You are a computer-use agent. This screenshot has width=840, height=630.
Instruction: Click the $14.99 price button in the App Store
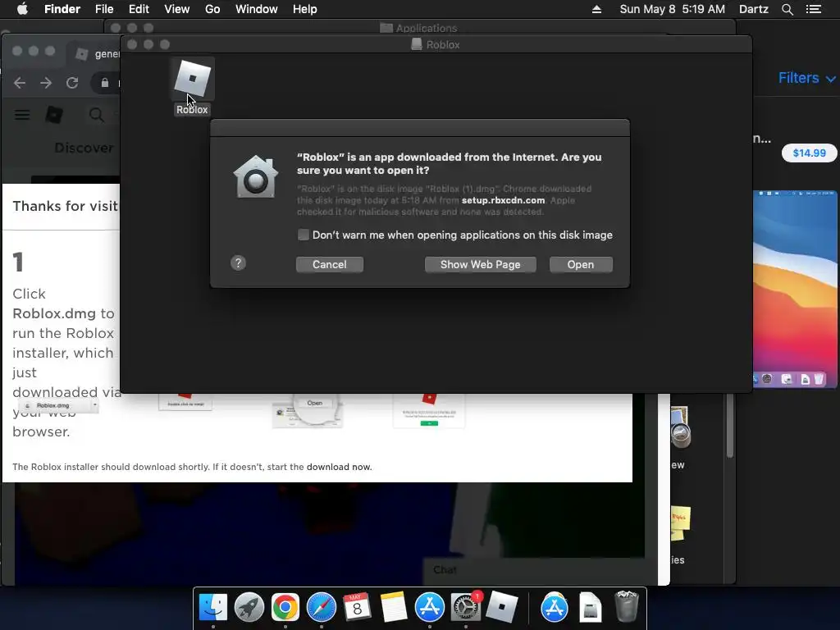(x=809, y=153)
